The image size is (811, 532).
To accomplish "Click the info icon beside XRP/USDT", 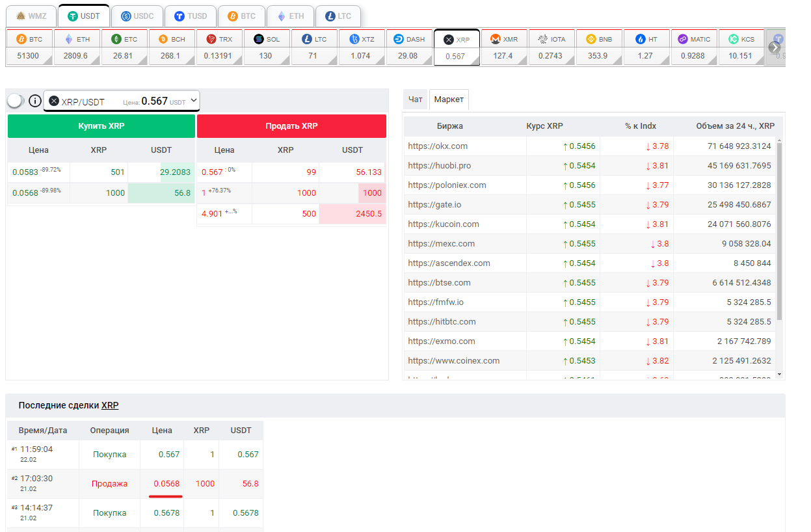I will point(35,101).
